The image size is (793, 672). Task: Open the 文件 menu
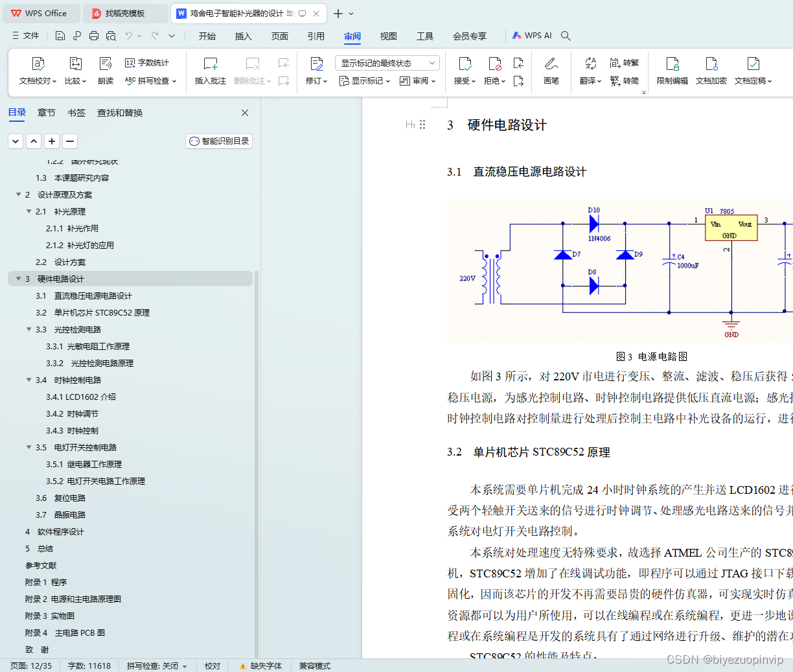pyautogui.click(x=25, y=36)
